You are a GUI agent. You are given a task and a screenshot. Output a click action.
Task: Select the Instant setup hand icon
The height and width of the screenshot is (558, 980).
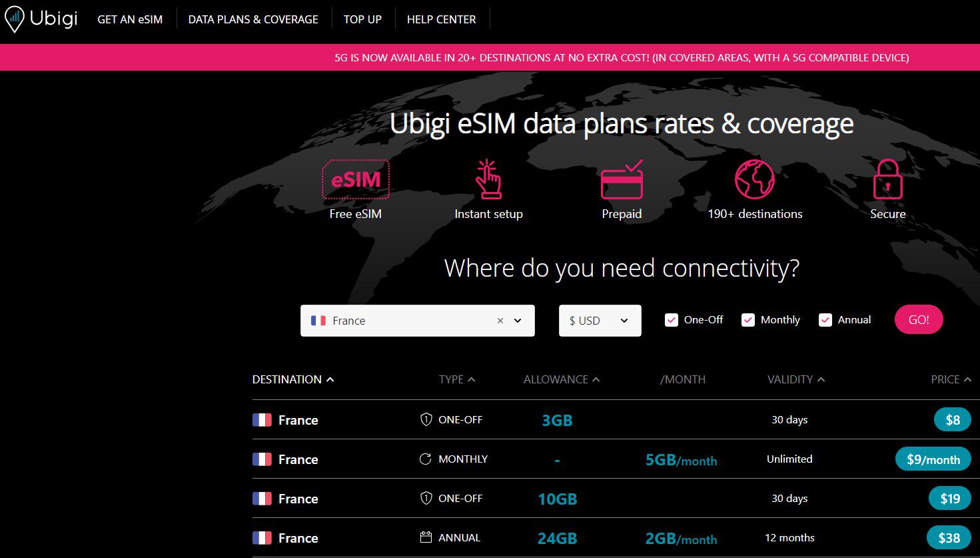[x=488, y=179]
